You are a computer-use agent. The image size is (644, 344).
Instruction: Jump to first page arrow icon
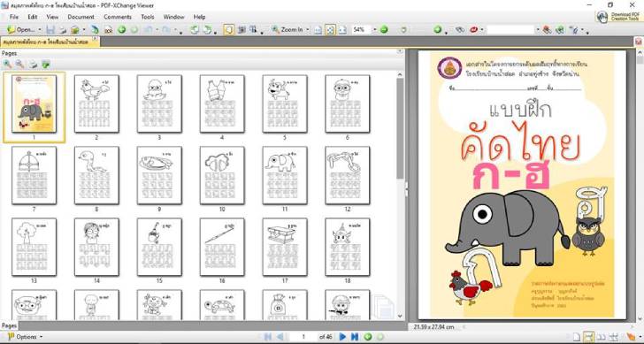268,337
